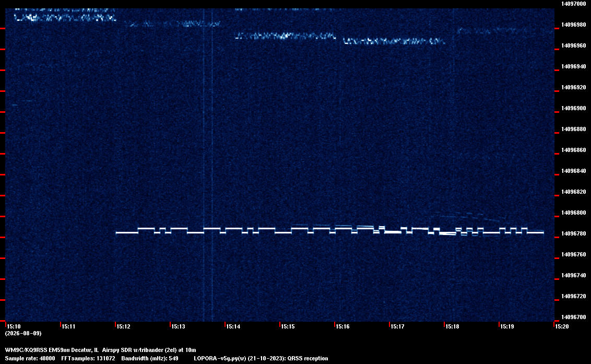
Task: Click the 15:20 time axis label
Action: click(x=562, y=326)
